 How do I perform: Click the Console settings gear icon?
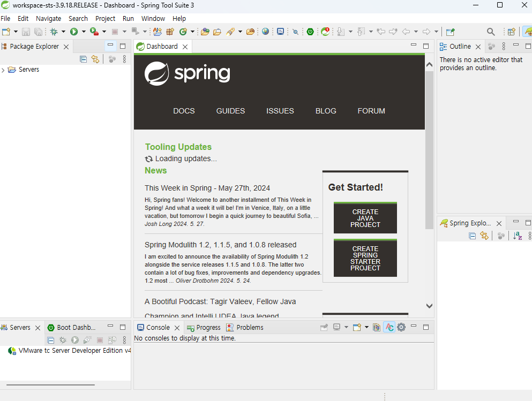click(x=401, y=327)
